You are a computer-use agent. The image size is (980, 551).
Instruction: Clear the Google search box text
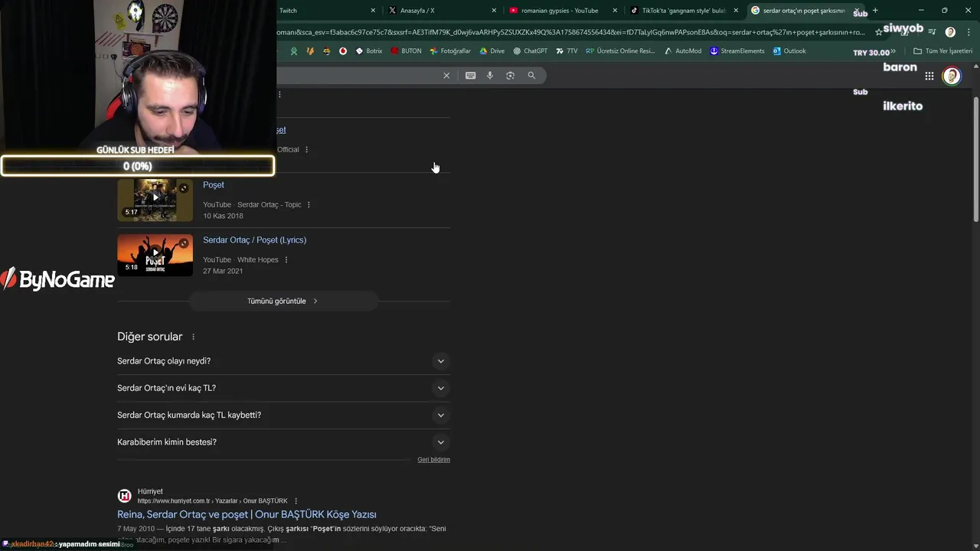446,75
